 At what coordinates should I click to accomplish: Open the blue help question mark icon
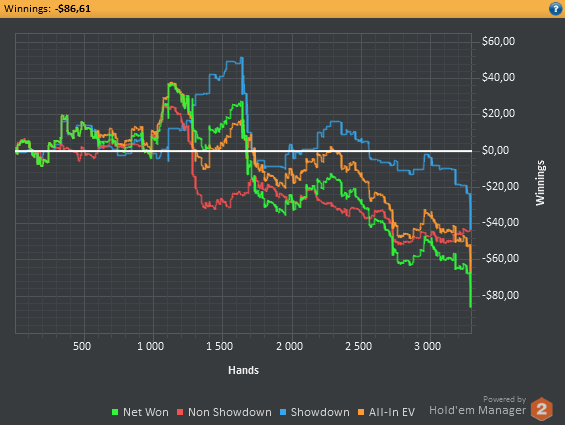(x=555, y=9)
